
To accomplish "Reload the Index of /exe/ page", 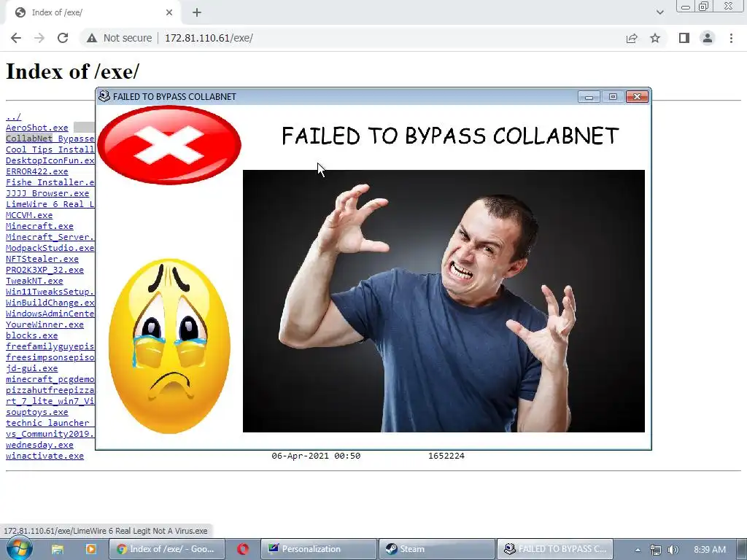I will pos(63,38).
